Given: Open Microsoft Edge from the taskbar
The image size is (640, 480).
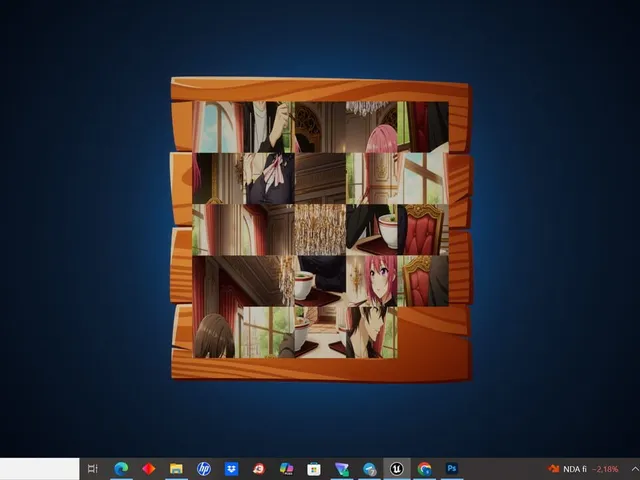Looking at the screenshot, I should click(x=121, y=469).
